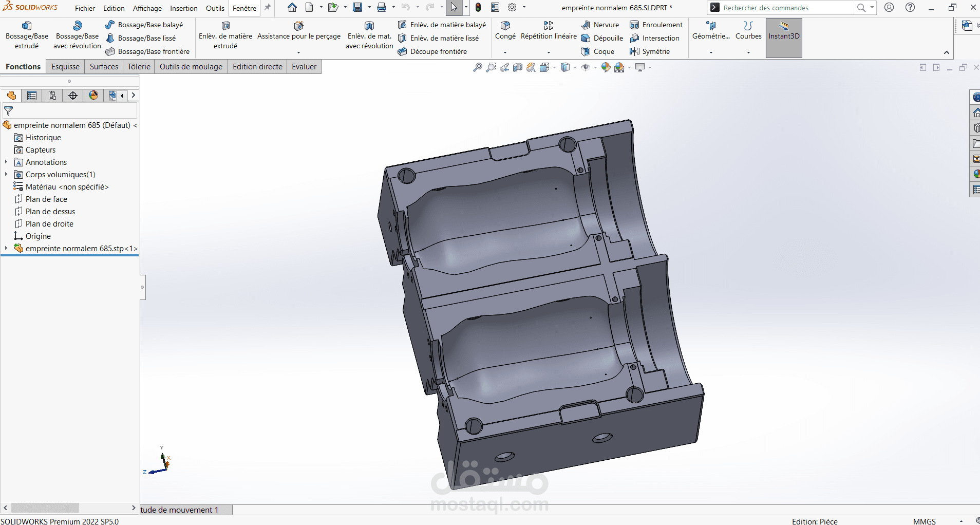The width and height of the screenshot is (980, 525).
Task: Open the Géométrie de référence tool
Action: [711, 31]
